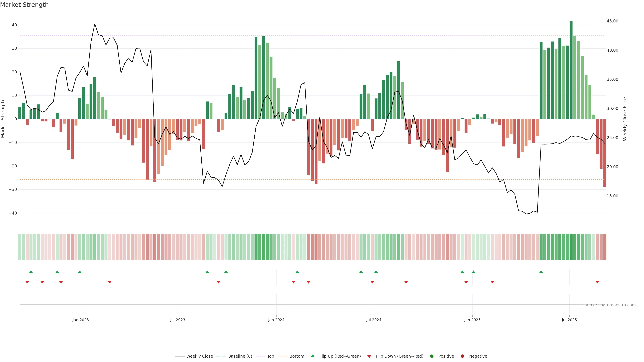Viewport: 644px width, 362px height.
Task: Click the sharemaestro.com source text
Action: (609, 305)
